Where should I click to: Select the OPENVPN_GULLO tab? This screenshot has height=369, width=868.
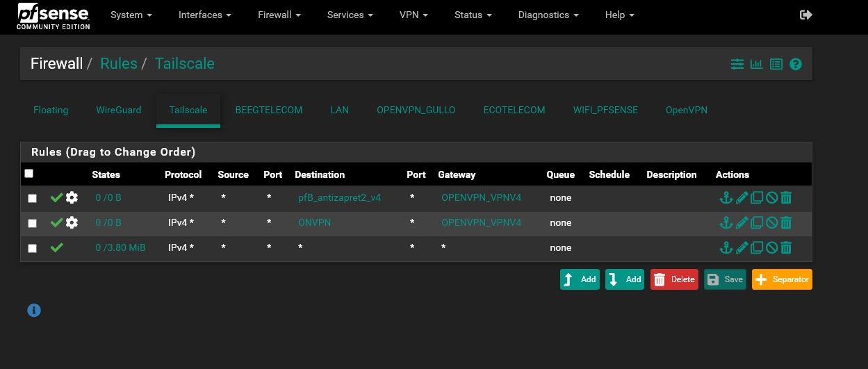point(416,110)
